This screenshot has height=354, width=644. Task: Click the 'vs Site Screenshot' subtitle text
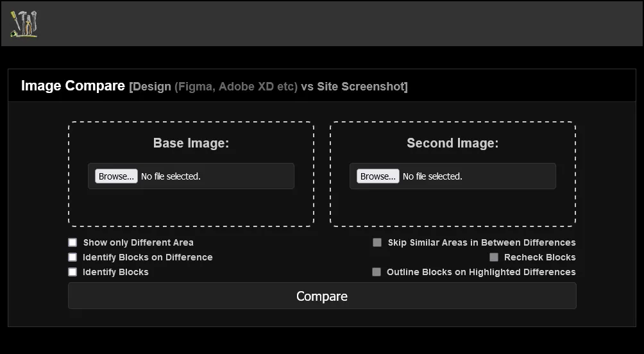coord(354,87)
